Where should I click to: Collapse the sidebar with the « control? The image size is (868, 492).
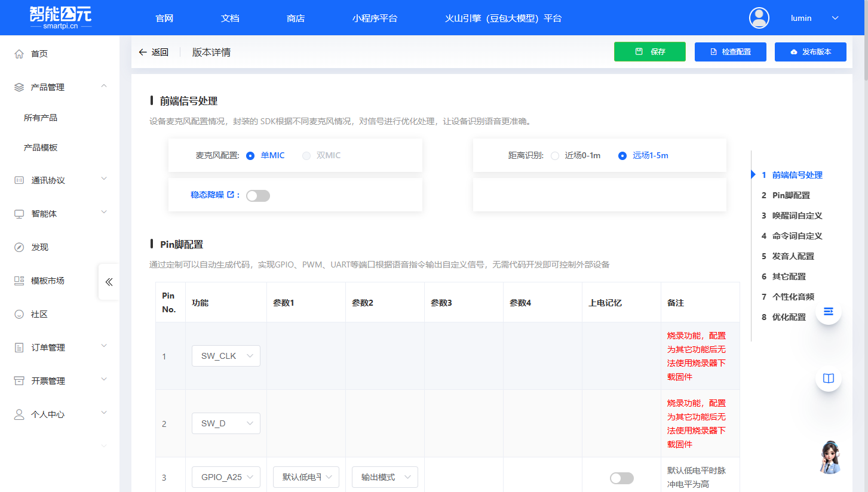(x=108, y=282)
